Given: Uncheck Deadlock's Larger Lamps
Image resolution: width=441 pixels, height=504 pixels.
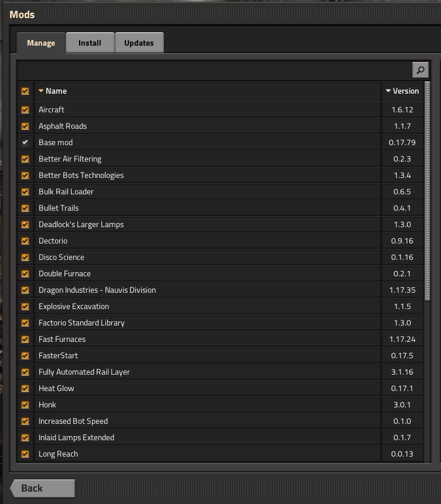Looking at the screenshot, I should tap(25, 224).
